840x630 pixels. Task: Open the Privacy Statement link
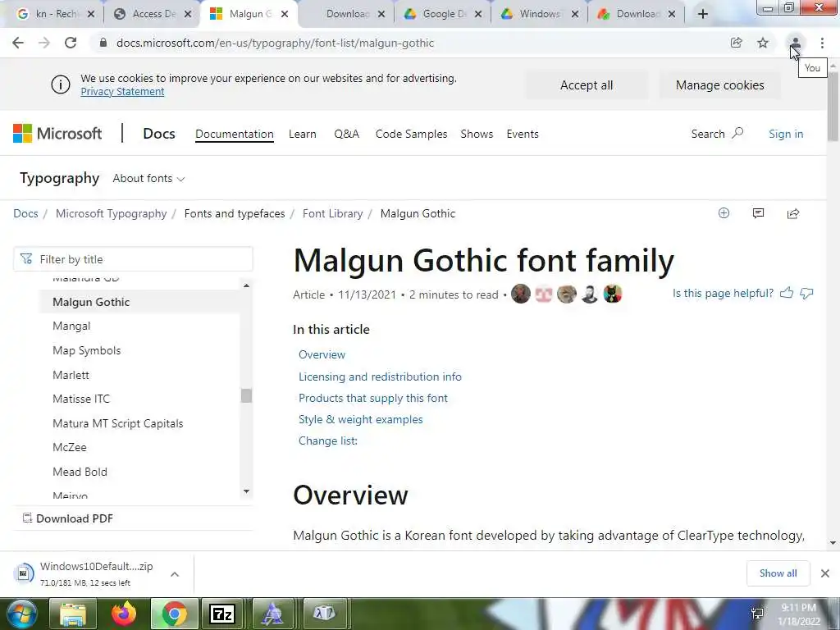(x=122, y=92)
